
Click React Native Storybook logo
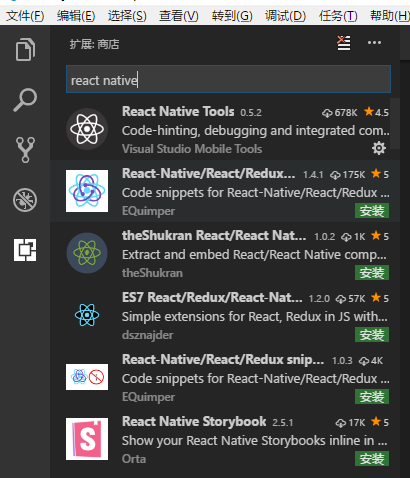87,439
